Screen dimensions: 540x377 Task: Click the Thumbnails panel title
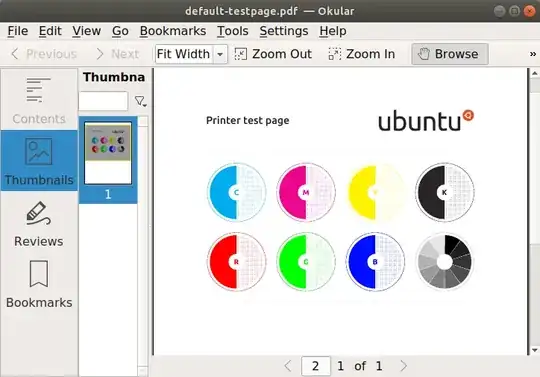pyautogui.click(x=114, y=77)
